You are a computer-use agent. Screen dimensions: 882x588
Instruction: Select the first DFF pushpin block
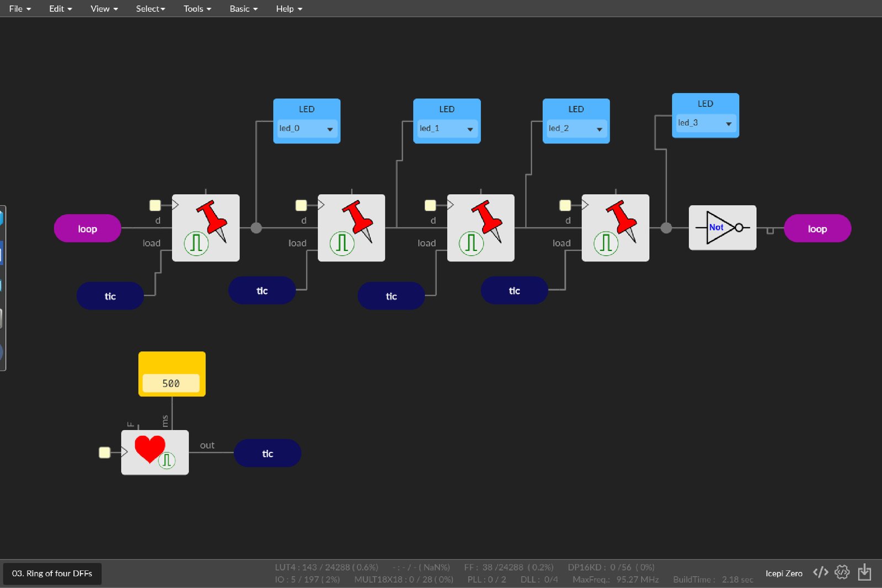[x=206, y=228]
